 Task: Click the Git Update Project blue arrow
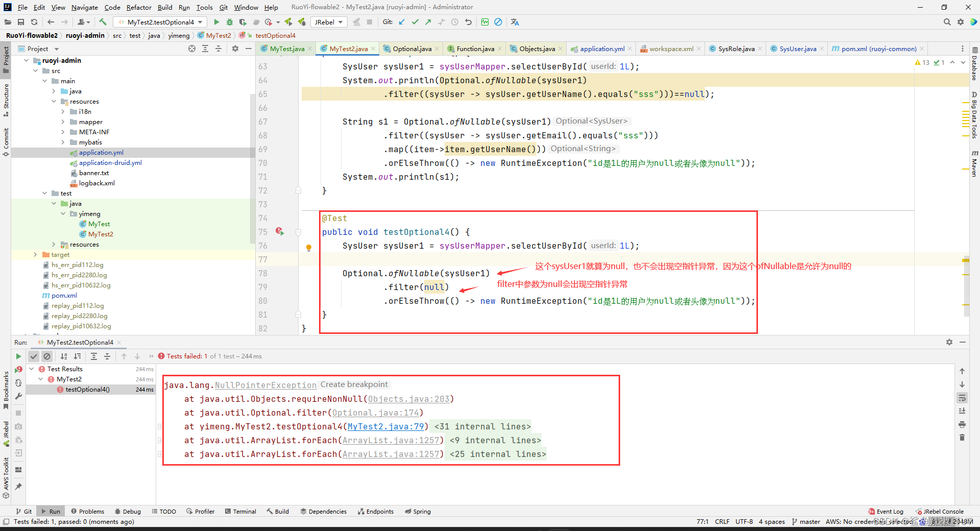[x=402, y=22]
